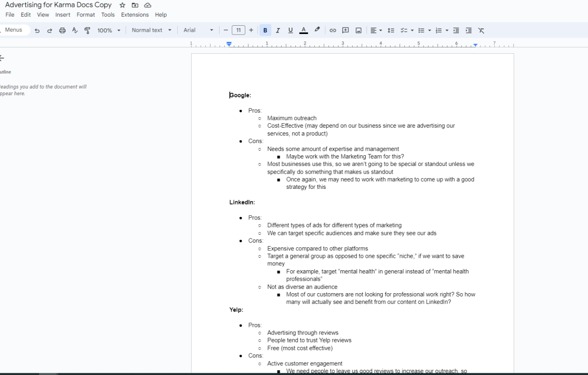
Task: Insert an image from the toolbar
Action: pos(358,30)
